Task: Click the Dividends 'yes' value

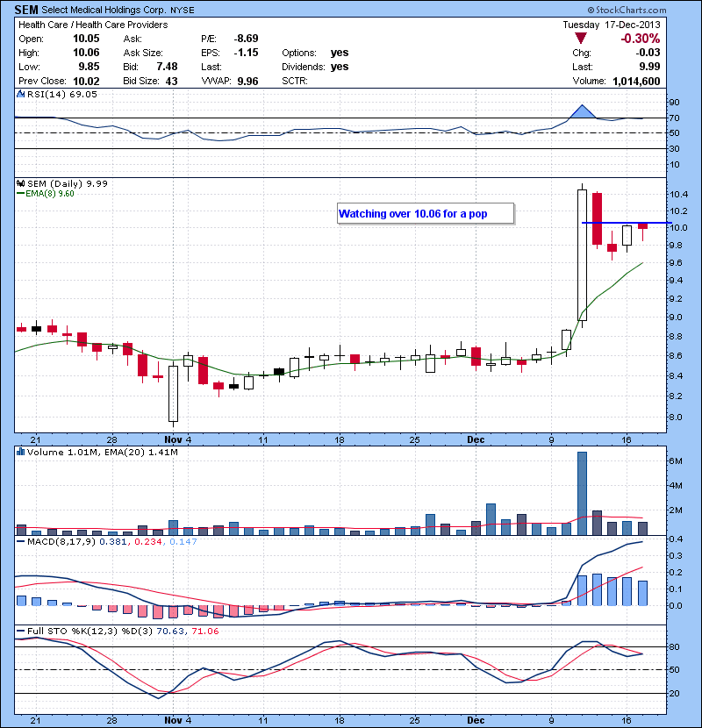Action: 340,67
